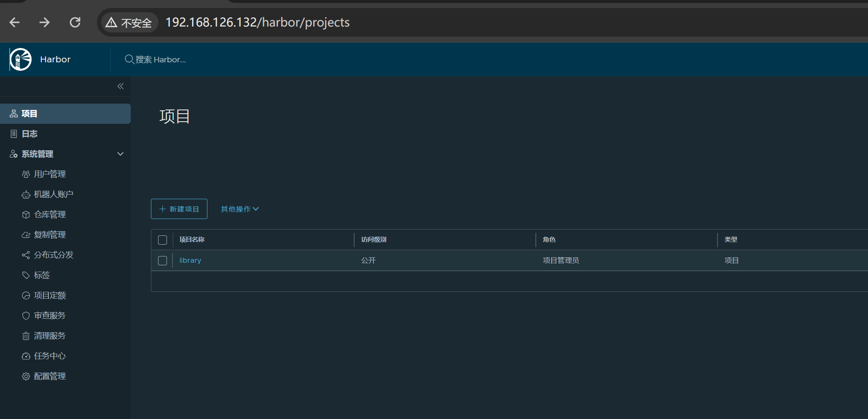The width and height of the screenshot is (868, 419).
Task: Click the gear icon for 配置管理
Action: pos(26,376)
